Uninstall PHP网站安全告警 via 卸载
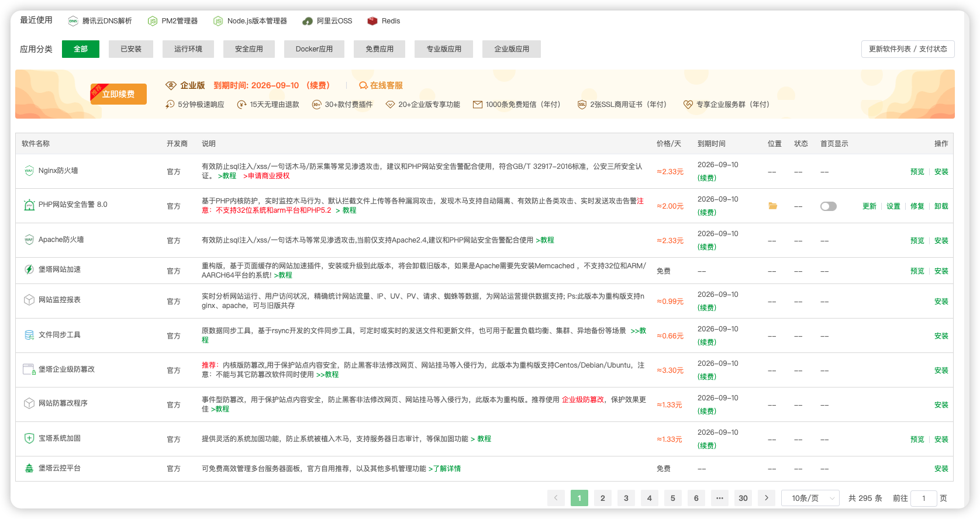The height and width of the screenshot is (519, 980). (941, 206)
